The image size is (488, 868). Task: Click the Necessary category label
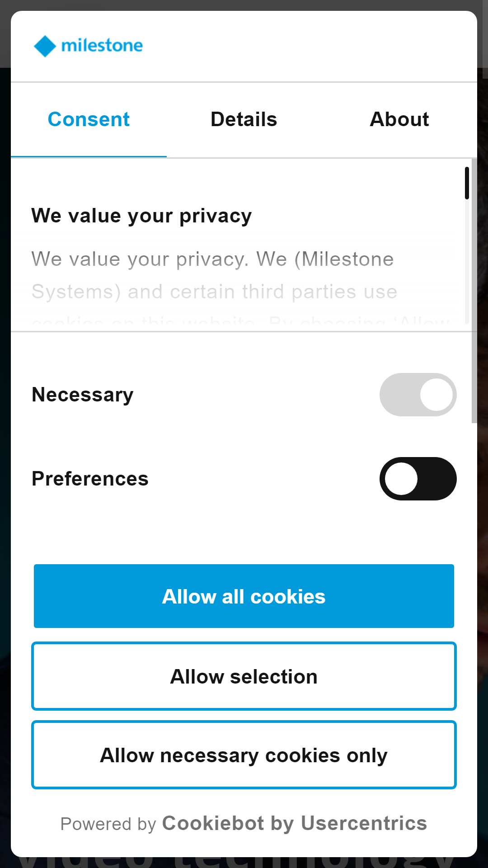[83, 395]
